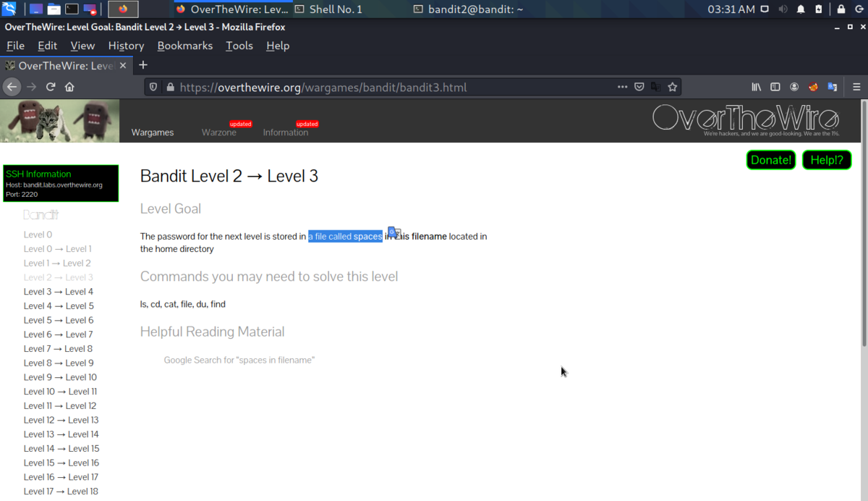Click the Firefox launcher in the panel

(x=123, y=9)
